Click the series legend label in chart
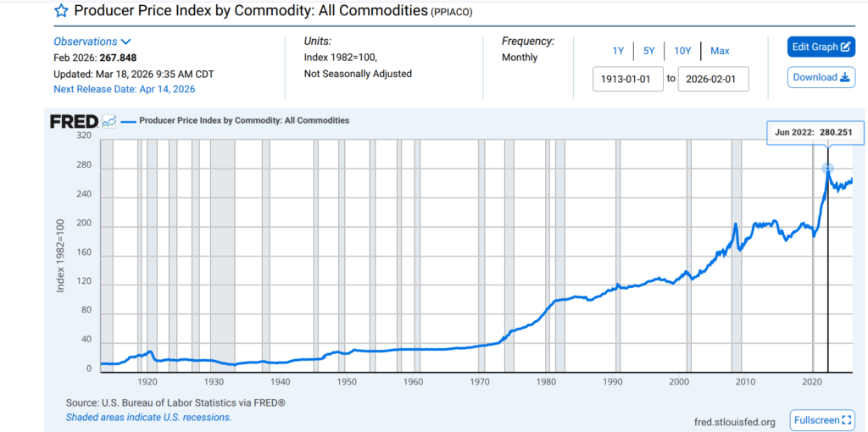The height and width of the screenshot is (432, 868). [x=243, y=121]
